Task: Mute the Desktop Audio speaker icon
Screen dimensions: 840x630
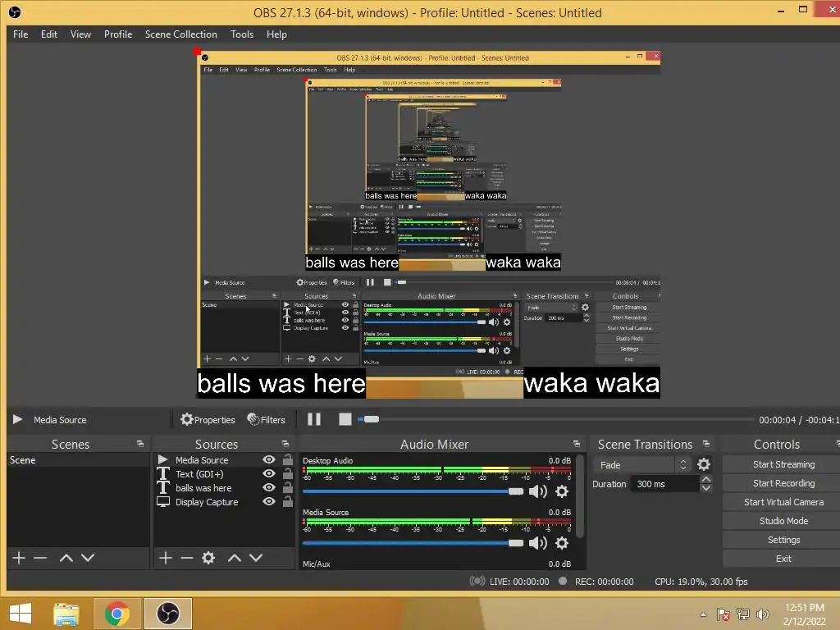Action: tap(538, 491)
